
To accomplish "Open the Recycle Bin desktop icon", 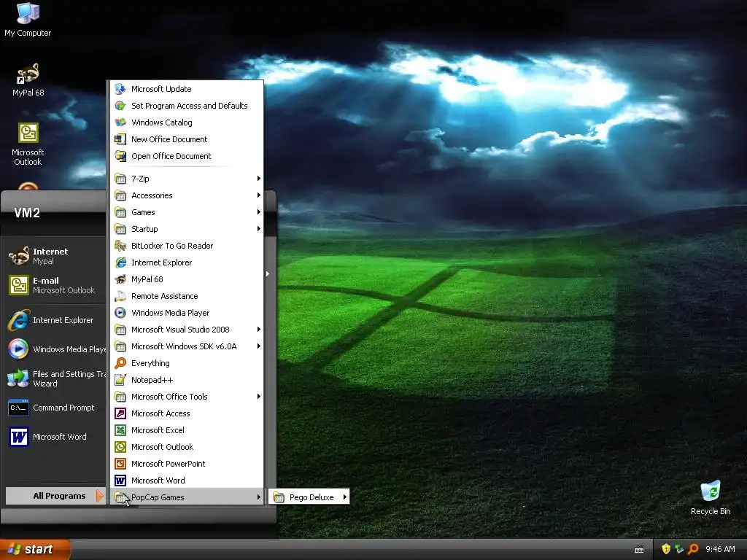I will click(x=711, y=497).
